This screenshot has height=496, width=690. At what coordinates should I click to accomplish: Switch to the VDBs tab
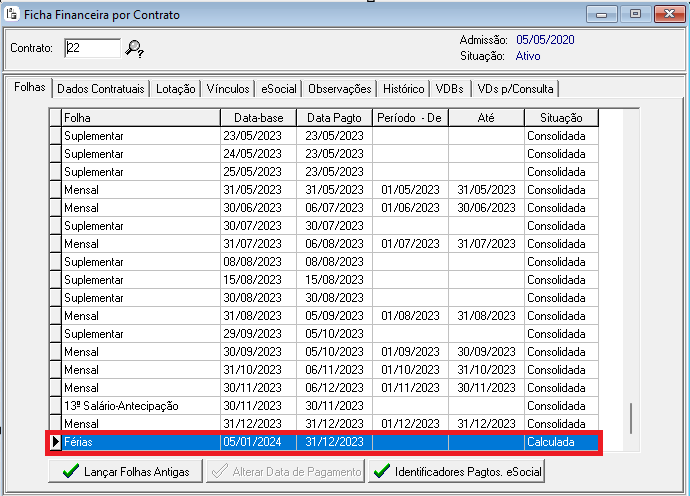450,89
